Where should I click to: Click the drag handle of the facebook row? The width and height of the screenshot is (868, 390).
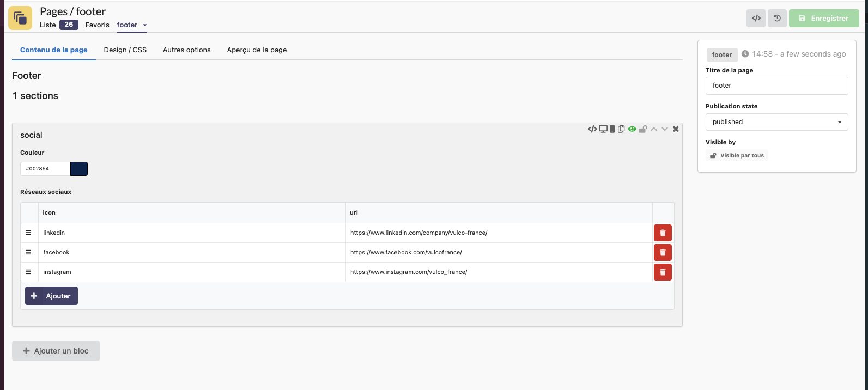click(28, 252)
